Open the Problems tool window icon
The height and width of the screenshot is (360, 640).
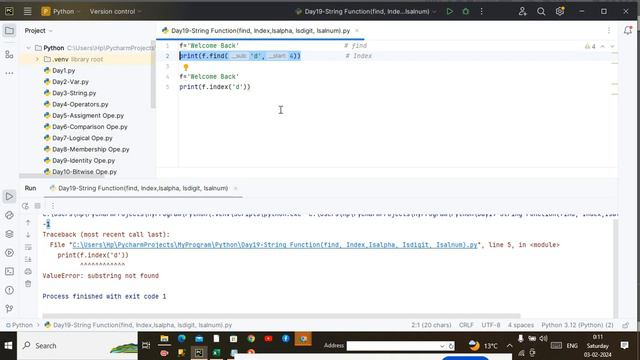click(9, 290)
